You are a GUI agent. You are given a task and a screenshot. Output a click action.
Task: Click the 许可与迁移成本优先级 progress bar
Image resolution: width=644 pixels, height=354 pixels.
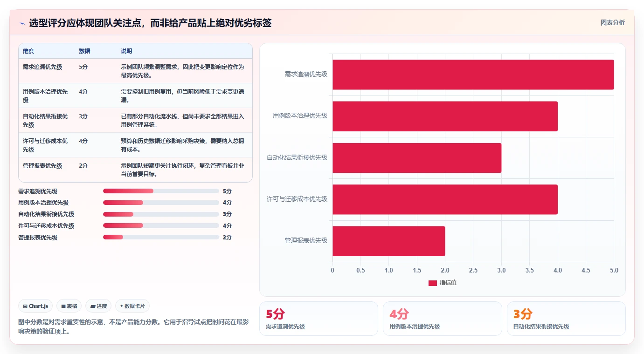click(x=161, y=226)
